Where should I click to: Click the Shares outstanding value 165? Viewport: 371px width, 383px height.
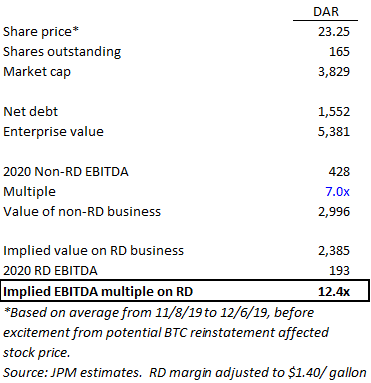point(339,52)
